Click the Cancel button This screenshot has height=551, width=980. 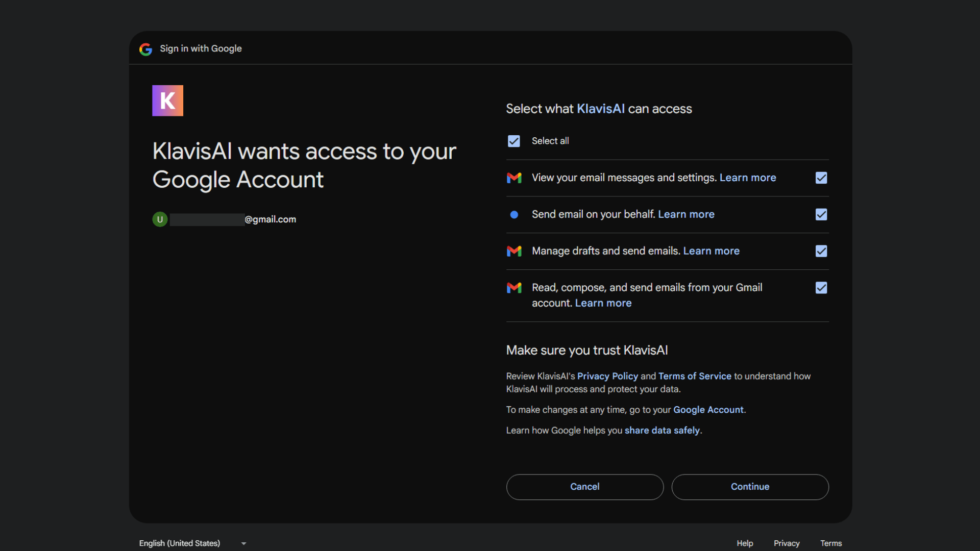(x=585, y=487)
